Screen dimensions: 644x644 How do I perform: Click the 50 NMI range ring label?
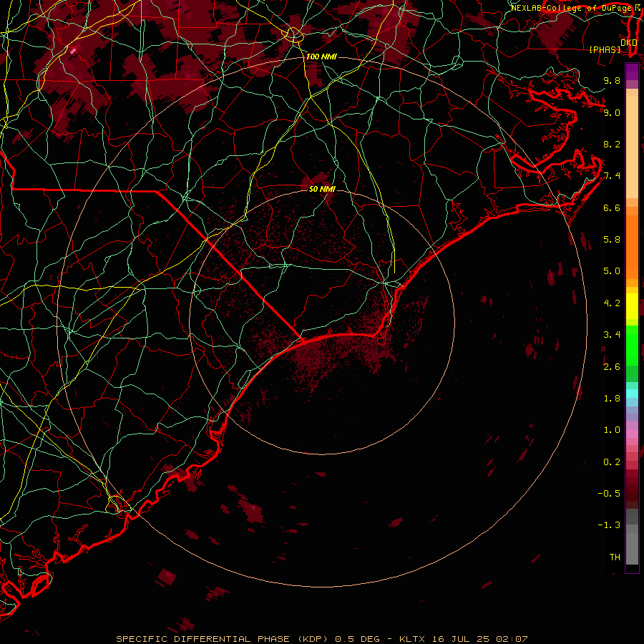(x=322, y=189)
